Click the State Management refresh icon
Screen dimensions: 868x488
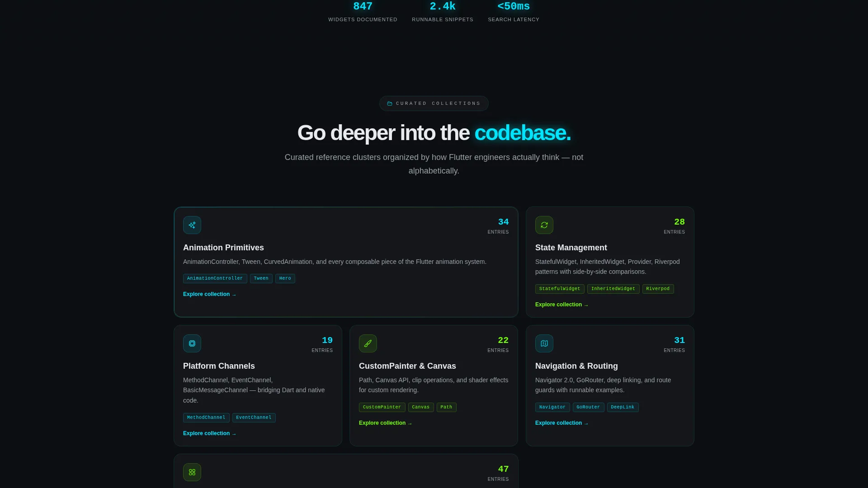tap(544, 225)
